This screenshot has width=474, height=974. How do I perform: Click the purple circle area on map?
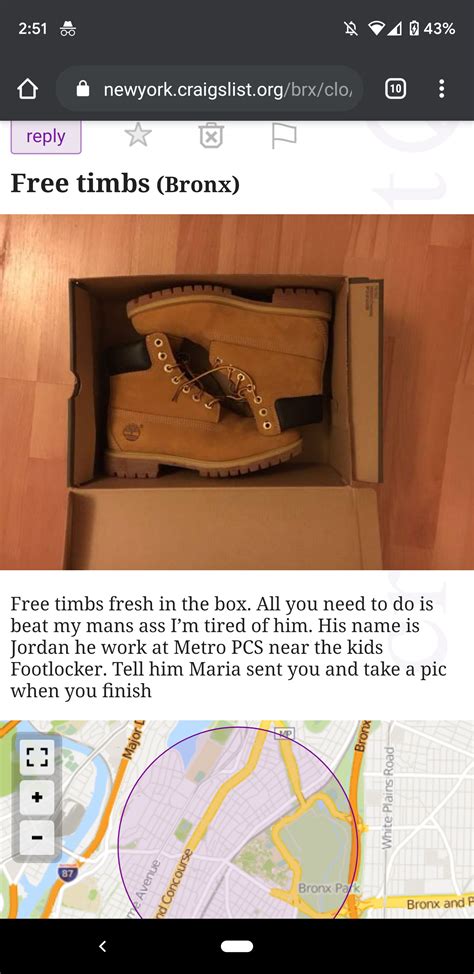237,823
